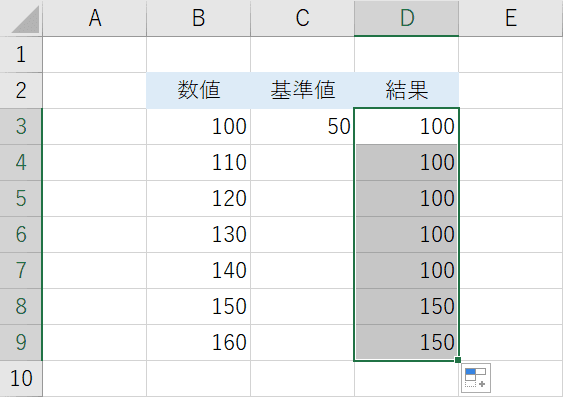Click the Select All corner triangle
Screen dimensions: 563x397
click(x=25, y=19)
